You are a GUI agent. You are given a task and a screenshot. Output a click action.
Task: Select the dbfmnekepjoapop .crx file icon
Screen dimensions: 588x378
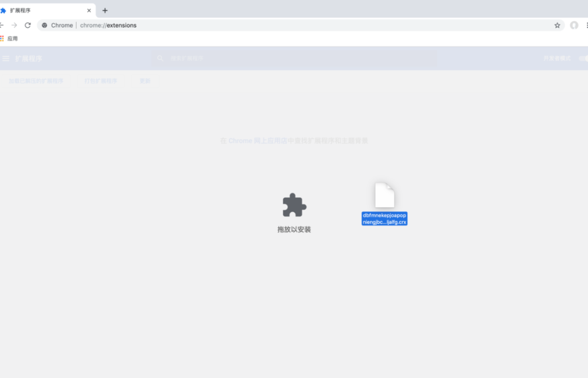pos(385,196)
